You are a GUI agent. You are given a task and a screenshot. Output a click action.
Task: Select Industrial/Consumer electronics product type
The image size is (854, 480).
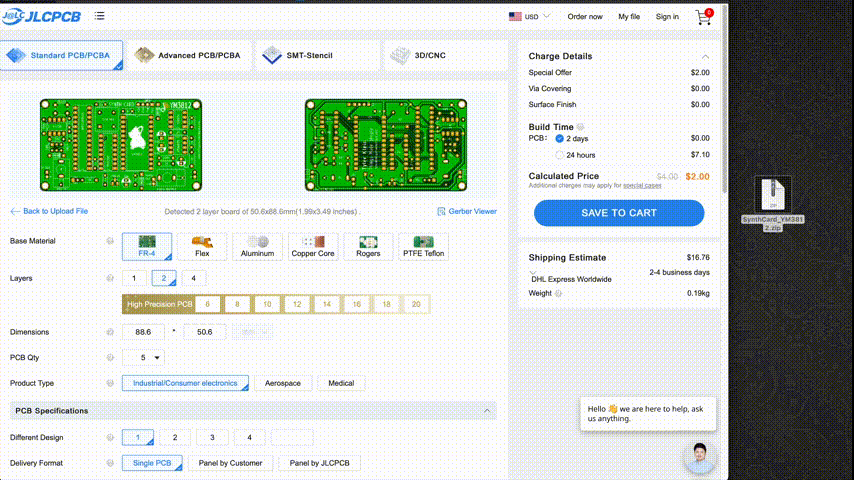click(185, 383)
